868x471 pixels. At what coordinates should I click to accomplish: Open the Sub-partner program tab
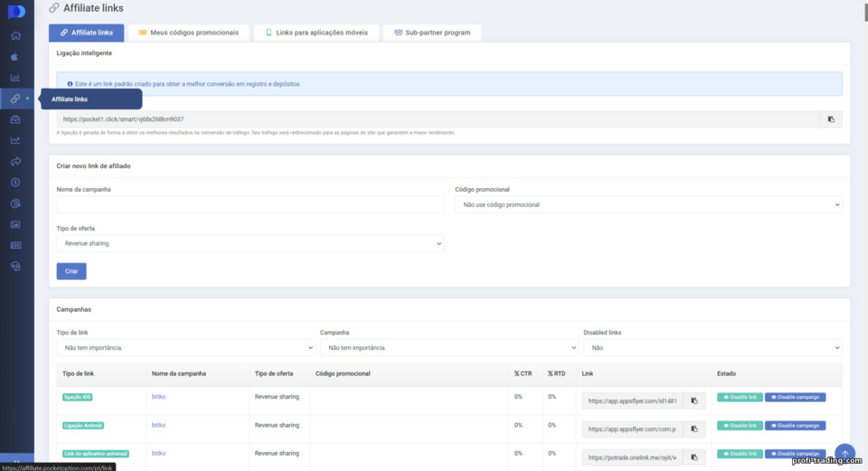click(432, 33)
